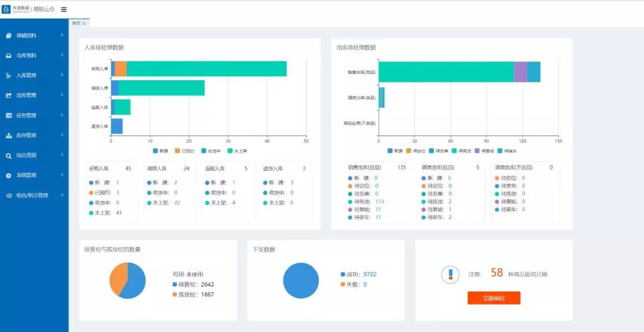Toggle the 已预约 legend item in inbound chart
The width and height of the screenshot is (644, 332).
click(x=184, y=151)
